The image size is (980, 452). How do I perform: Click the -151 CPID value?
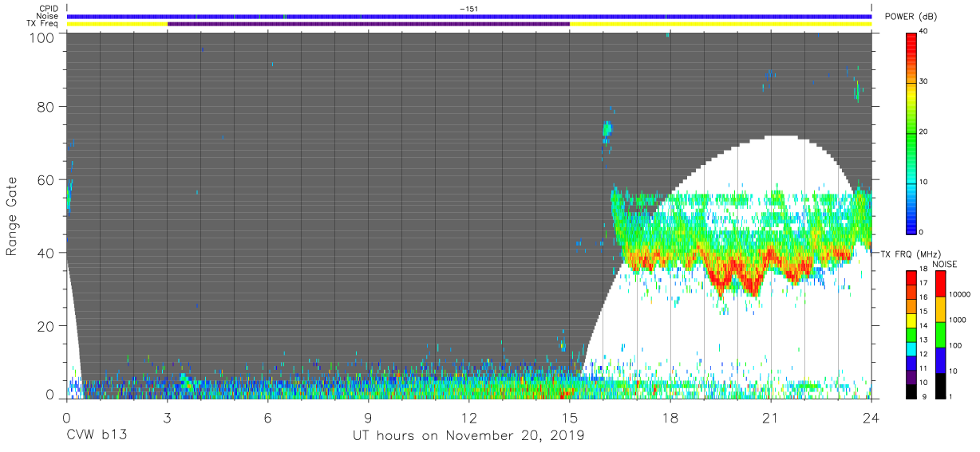[468, 9]
